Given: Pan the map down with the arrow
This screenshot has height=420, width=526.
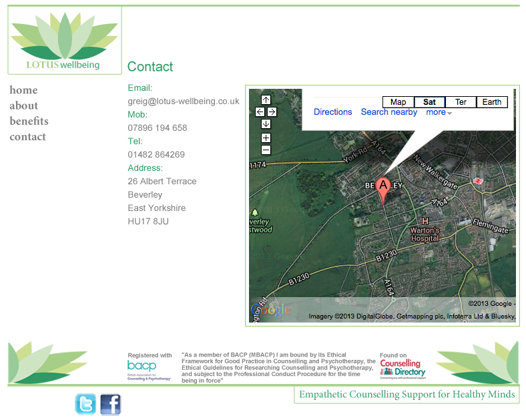Looking at the screenshot, I should (266, 124).
